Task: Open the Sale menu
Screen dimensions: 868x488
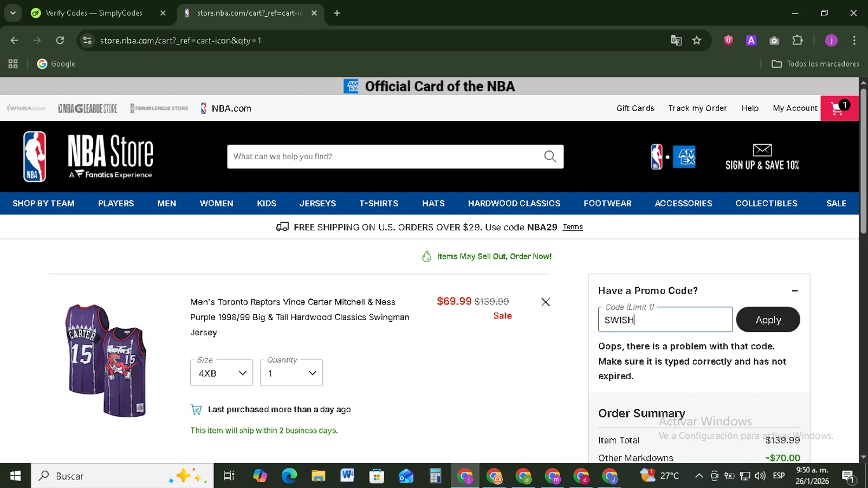Action: (x=836, y=204)
